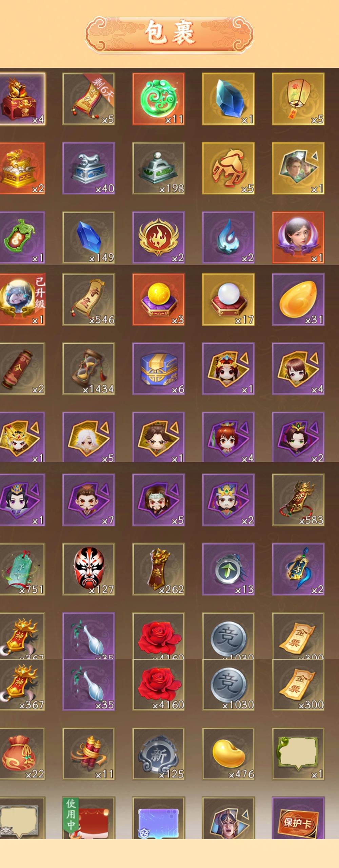
Task: Open the sky lantern item x5
Action: click(298, 99)
